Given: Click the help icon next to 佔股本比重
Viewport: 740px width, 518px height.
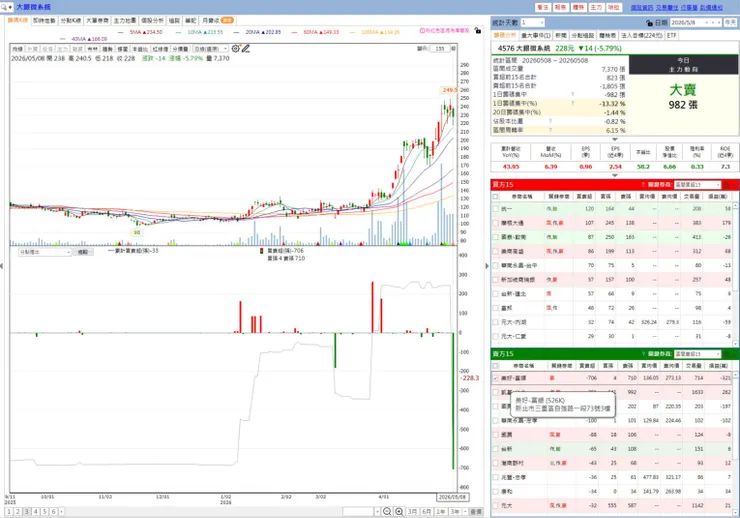Looking at the screenshot, I should pyautogui.click(x=550, y=121).
